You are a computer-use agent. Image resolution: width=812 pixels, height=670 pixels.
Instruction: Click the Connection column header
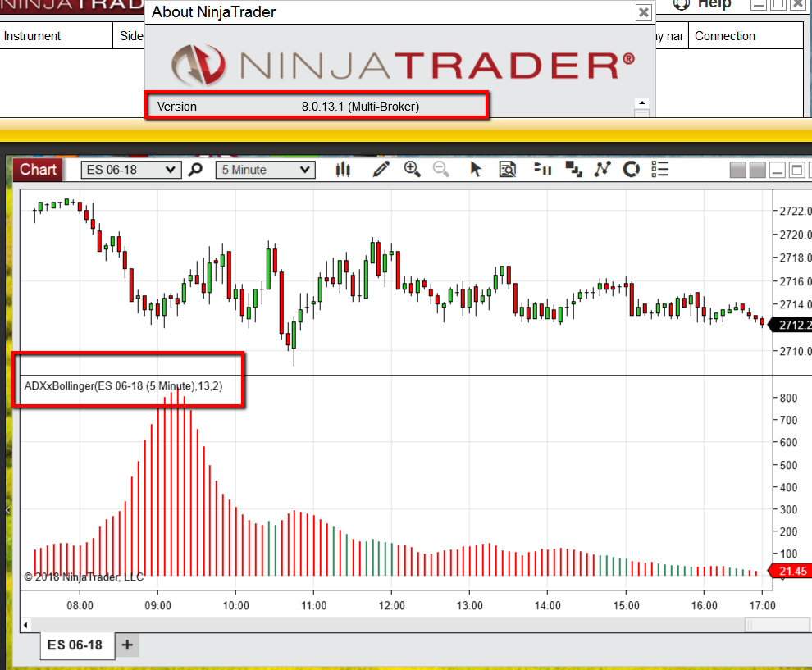click(746, 36)
